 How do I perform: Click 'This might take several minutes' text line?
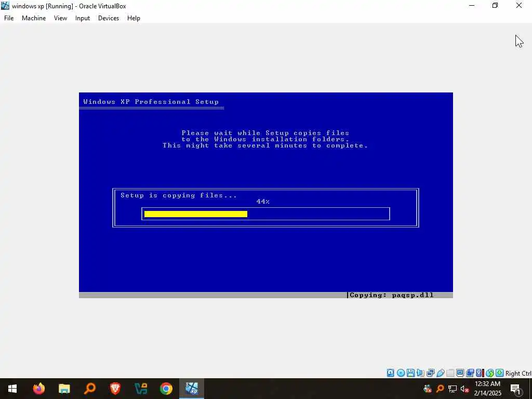265,145
